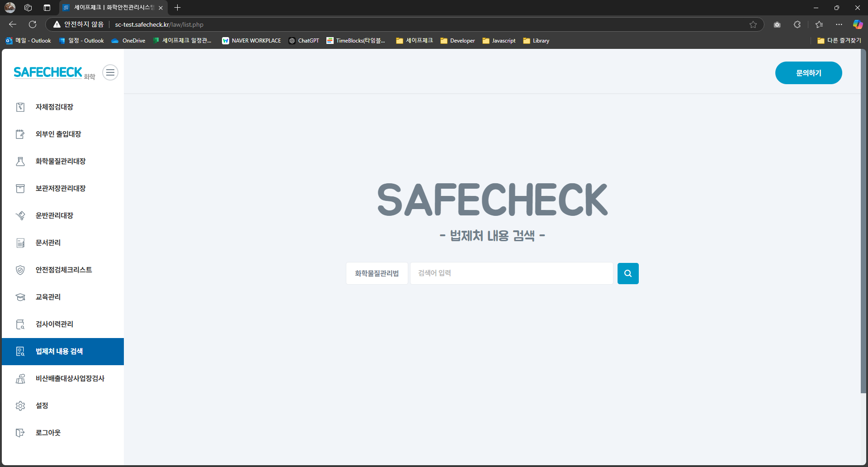This screenshot has width=868, height=467.
Task: Open the 일정 - Outlook bookmark
Action: (81, 41)
